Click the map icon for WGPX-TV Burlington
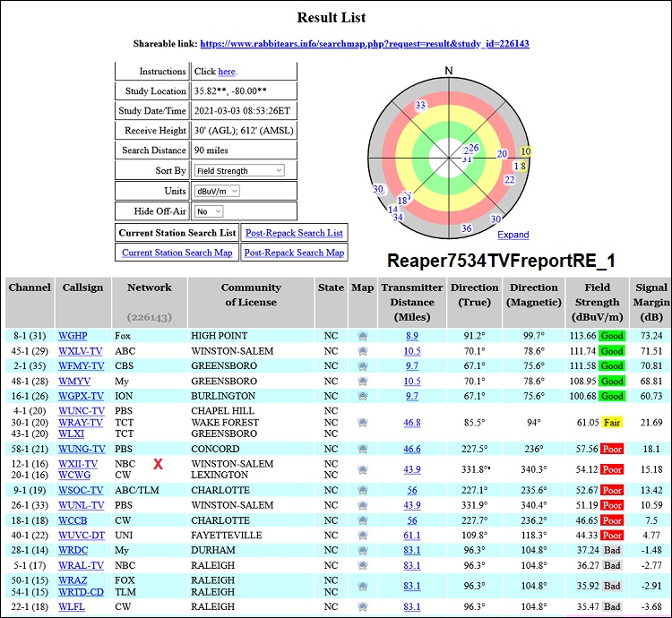 coord(362,396)
